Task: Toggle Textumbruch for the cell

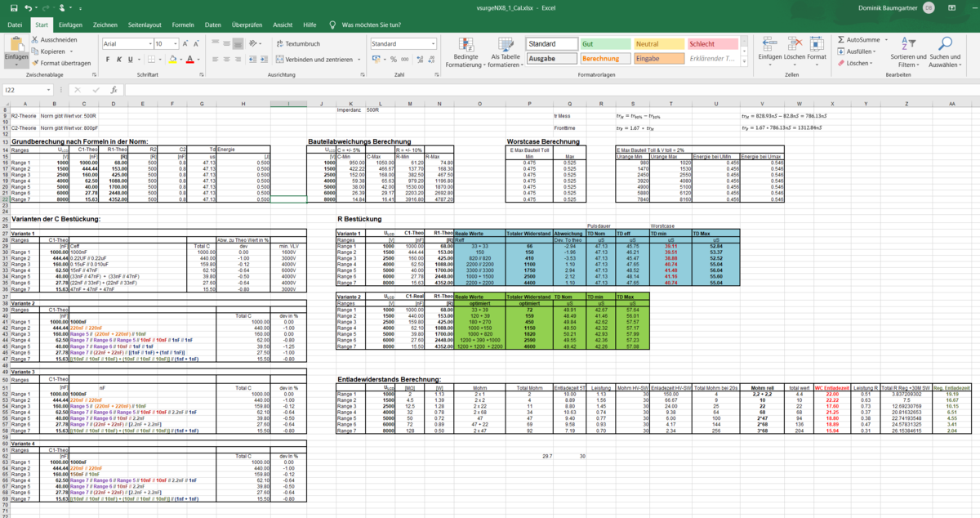Action: coord(297,43)
